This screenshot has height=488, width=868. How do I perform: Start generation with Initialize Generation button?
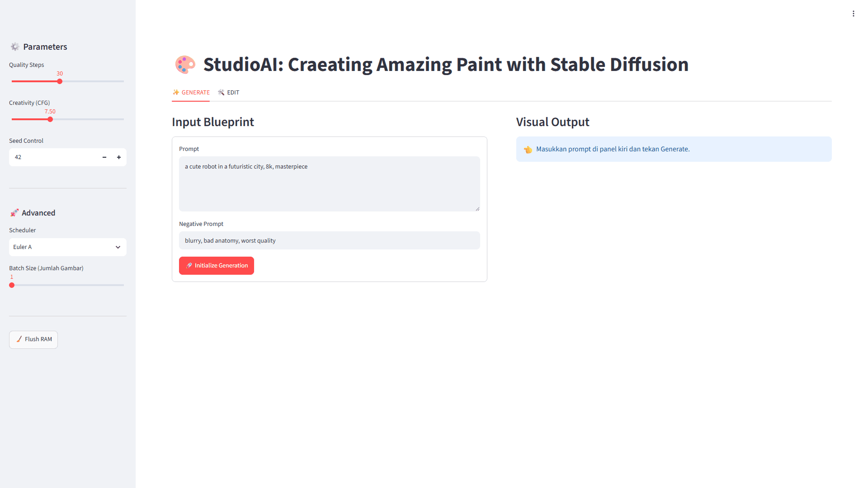217,266
